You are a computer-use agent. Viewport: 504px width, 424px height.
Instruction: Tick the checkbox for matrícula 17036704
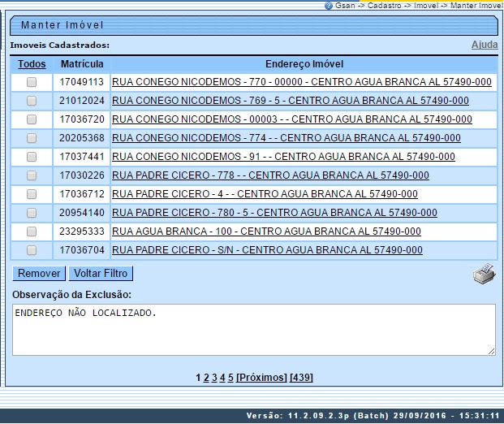pyautogui.click(x=32, y=250)
